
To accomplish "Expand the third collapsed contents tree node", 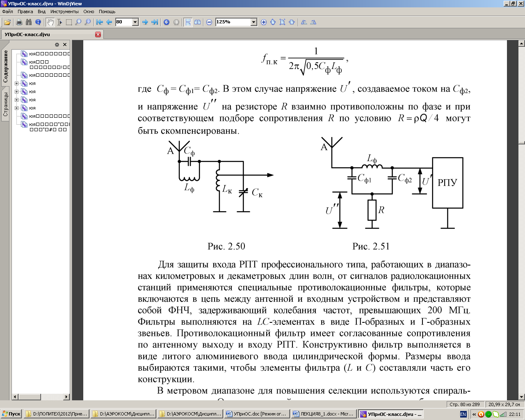I will (17, 100).
